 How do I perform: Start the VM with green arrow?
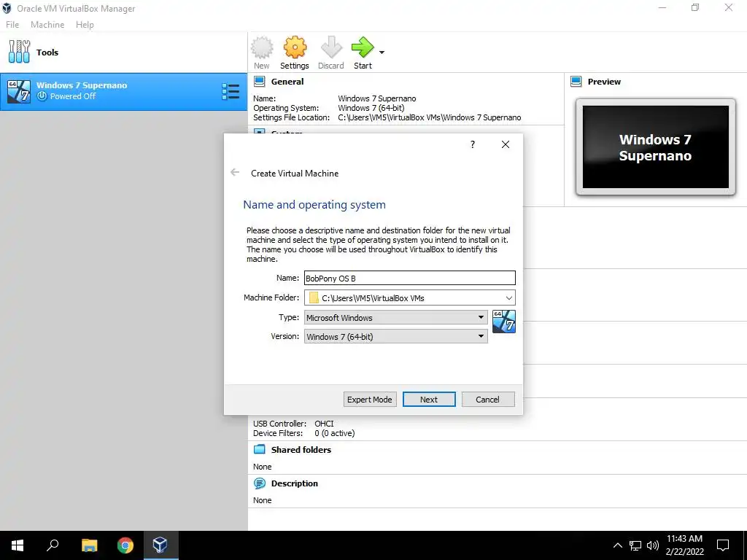coord(363,47)
